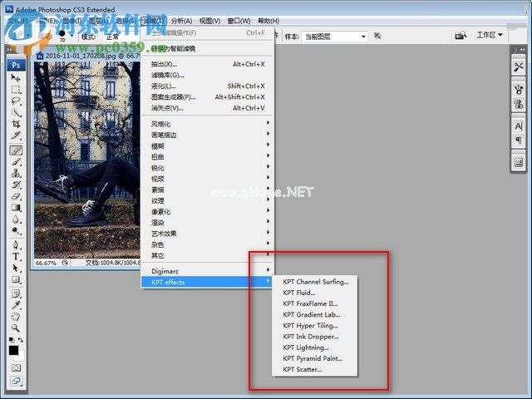This screenshot has width=532, height=399.
Task: Open background color picker (white swatch)
Action: point(22,357)
